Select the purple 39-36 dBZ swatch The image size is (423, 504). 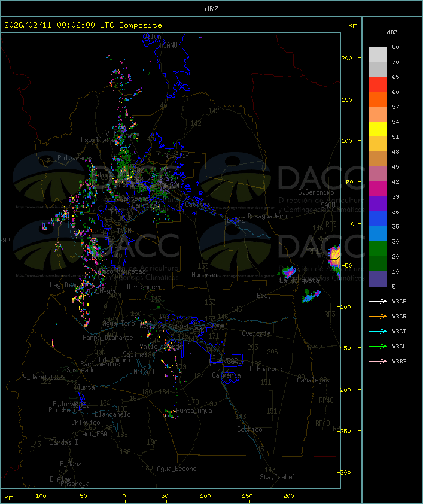coord(378,204)
